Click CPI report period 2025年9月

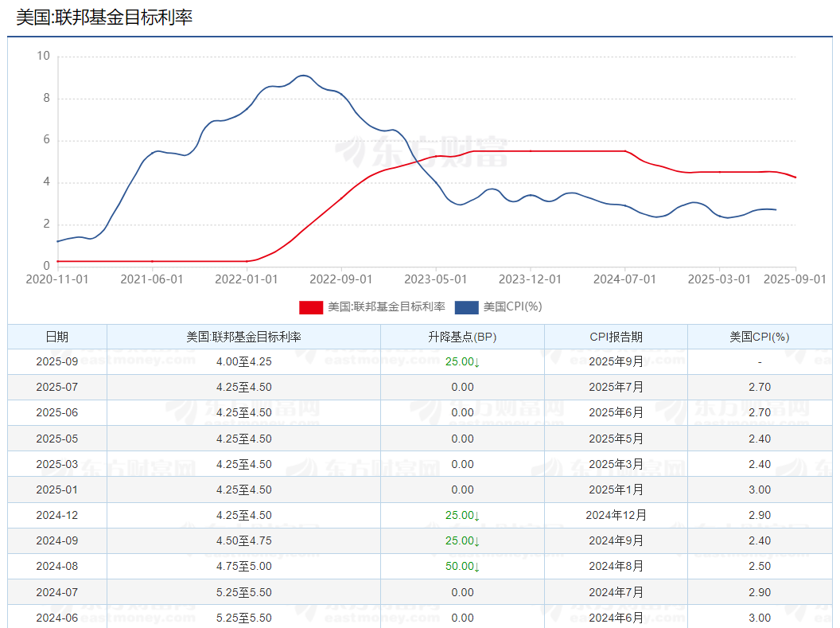click(x=616, y=361)
